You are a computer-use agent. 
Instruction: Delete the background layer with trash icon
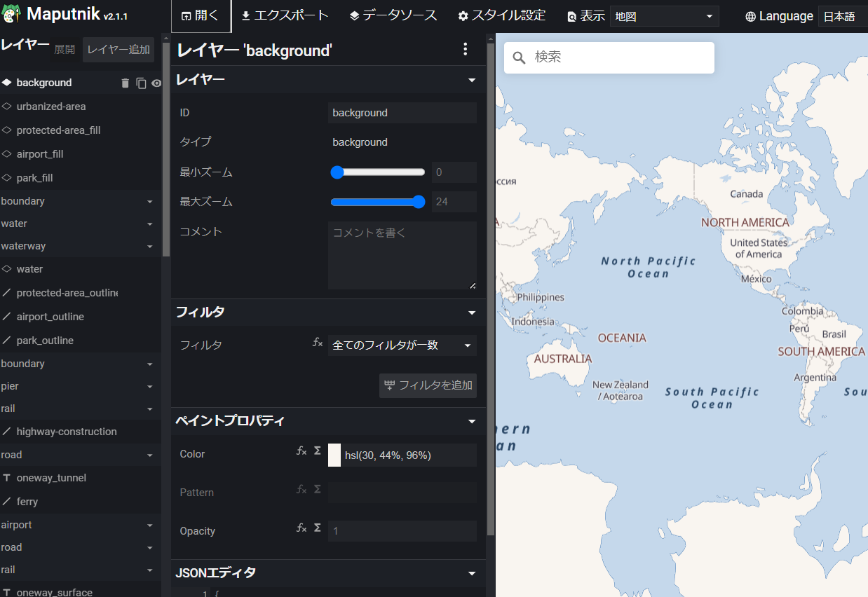click(x=125, y=83)
